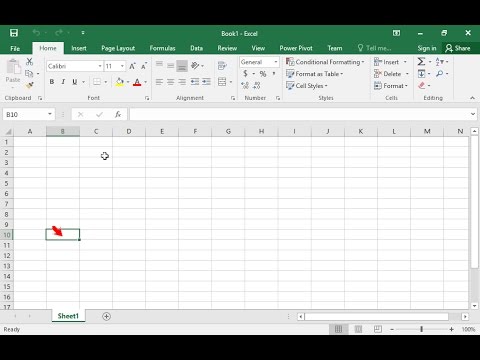
Task: Open Conditional Formatting menu
Action: coord(325,62)
